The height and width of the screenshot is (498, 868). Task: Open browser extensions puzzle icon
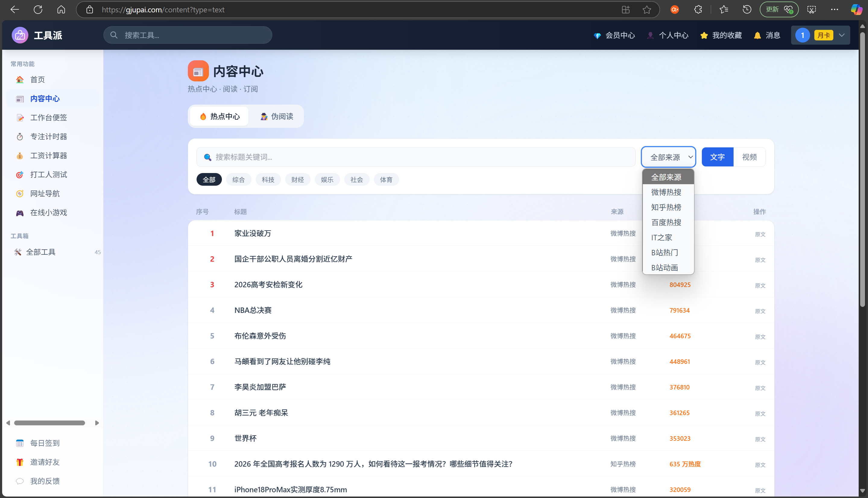pos(698,10)
